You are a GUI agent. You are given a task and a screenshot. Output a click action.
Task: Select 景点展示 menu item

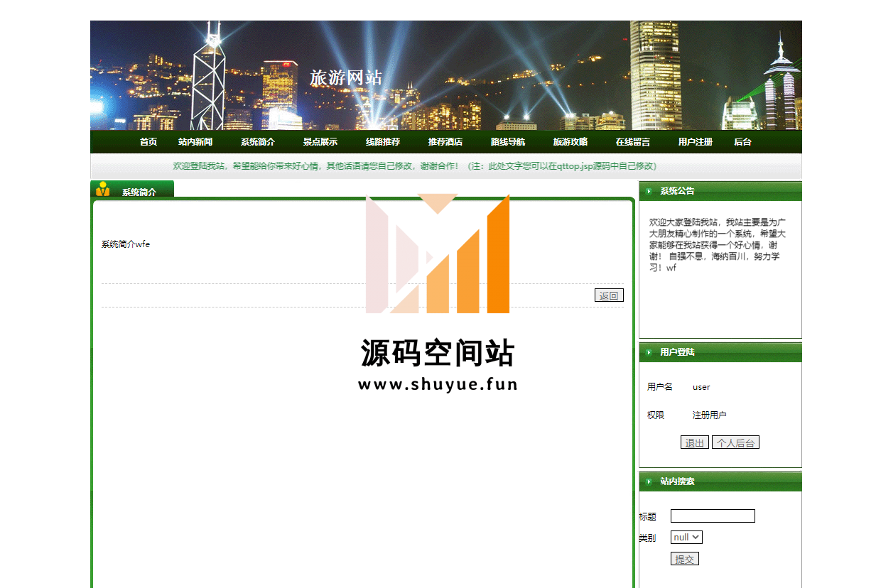(320, 142)
